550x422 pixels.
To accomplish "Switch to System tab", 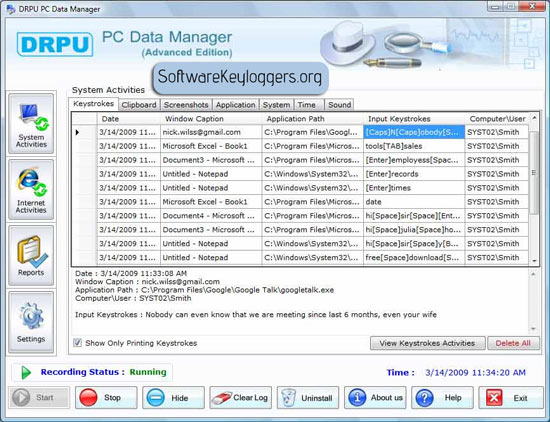I will (276, 105).
